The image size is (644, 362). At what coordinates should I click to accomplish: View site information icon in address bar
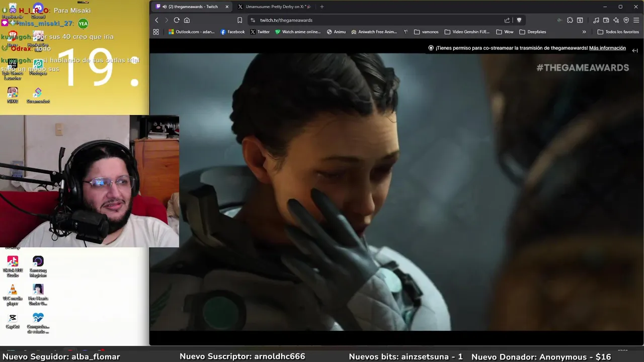coord(253,20)
